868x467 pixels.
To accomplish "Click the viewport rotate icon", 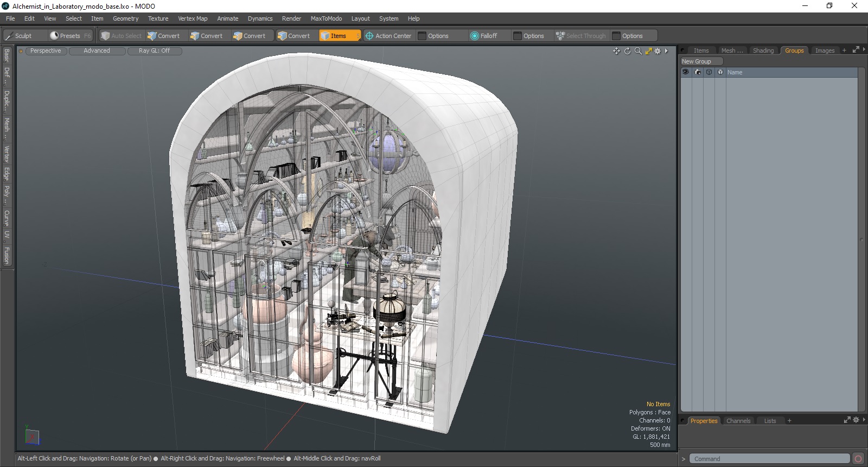I will [627, 51].
